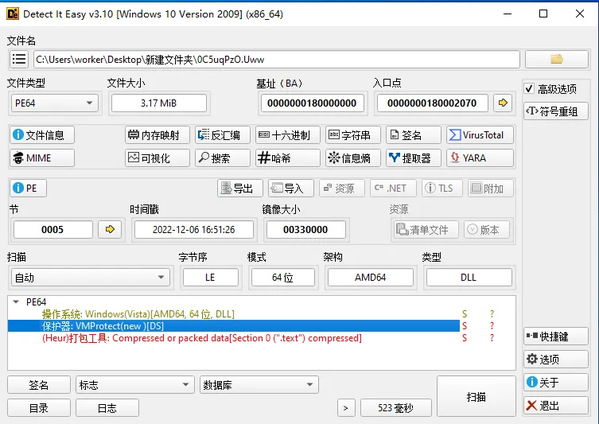The height and width of the screenshot is (424, 599).
Task: Click the > button beside scan time
Action: pyautogui.click(x=346, y=408)
